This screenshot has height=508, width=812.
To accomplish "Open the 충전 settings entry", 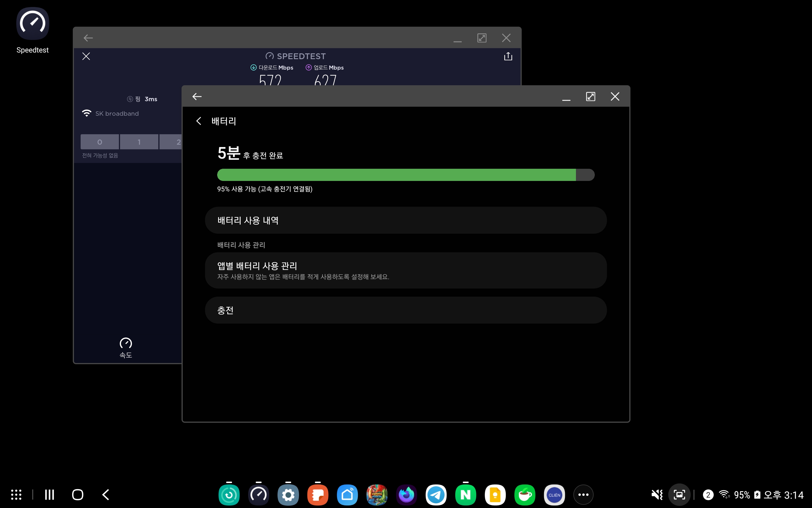I will click(405, 310).
